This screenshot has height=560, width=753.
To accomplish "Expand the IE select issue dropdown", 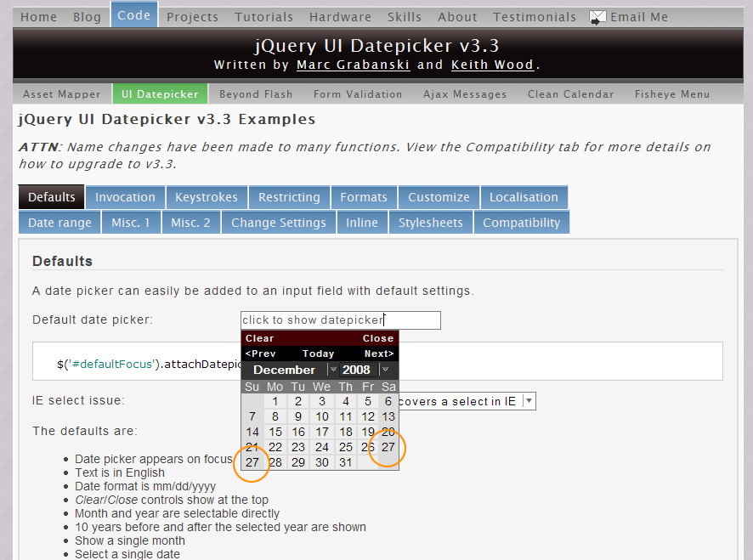I will tap(529, 401).
